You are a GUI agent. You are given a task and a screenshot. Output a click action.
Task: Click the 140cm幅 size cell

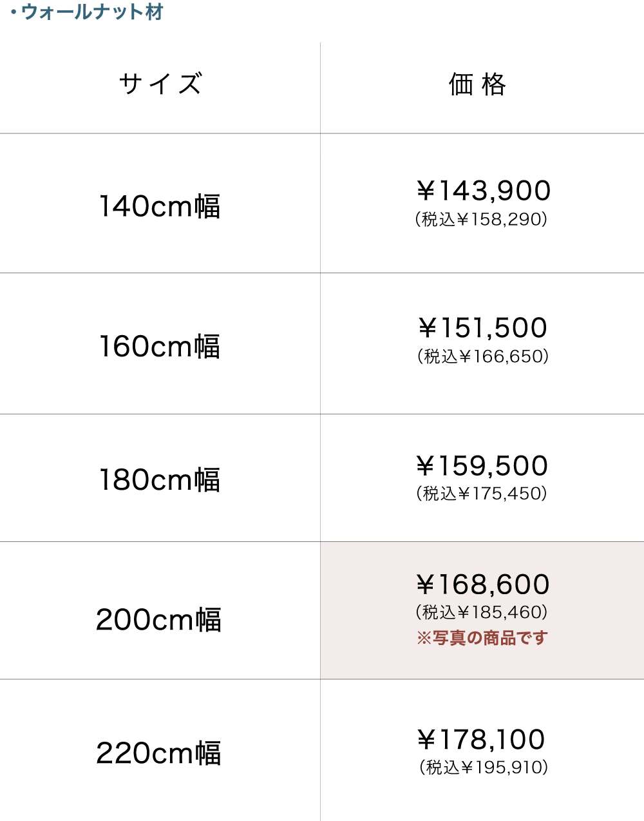tap(160, 206)
